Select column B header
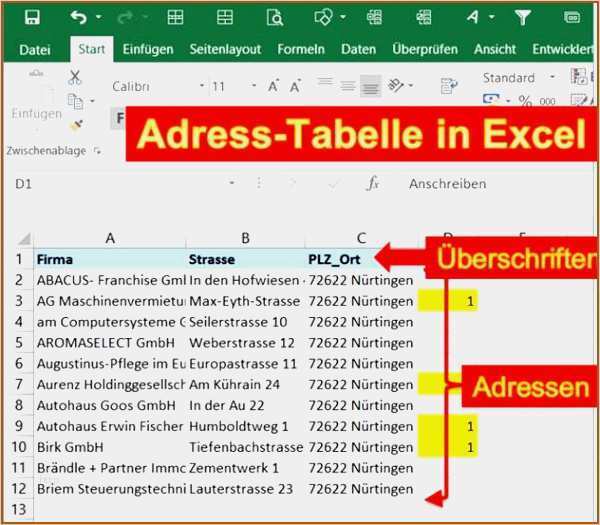Screen dimensions: 600x525 pyautogui.click(x=245, y=238)
